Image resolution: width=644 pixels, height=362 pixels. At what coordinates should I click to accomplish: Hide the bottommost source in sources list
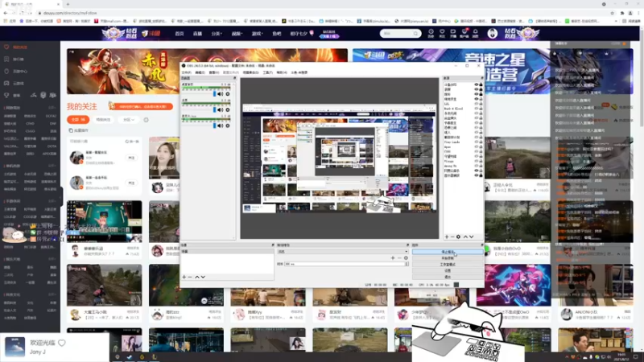point(477,175)
